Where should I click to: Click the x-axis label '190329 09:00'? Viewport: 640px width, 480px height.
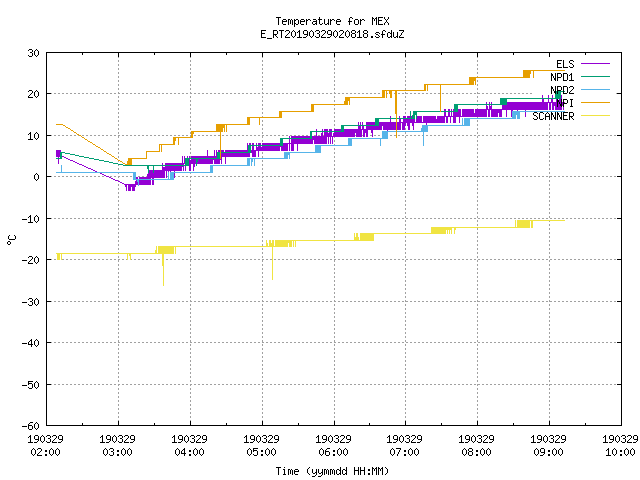tap(548, 446)
